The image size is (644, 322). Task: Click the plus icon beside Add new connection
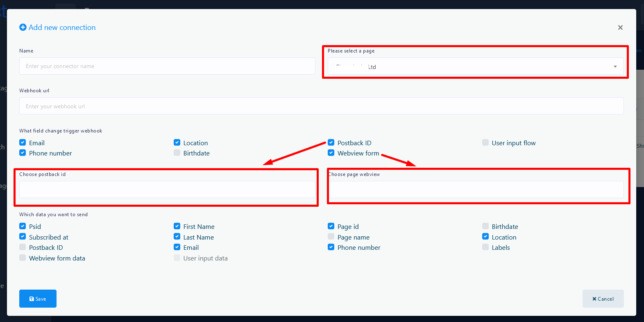point(23,27)
